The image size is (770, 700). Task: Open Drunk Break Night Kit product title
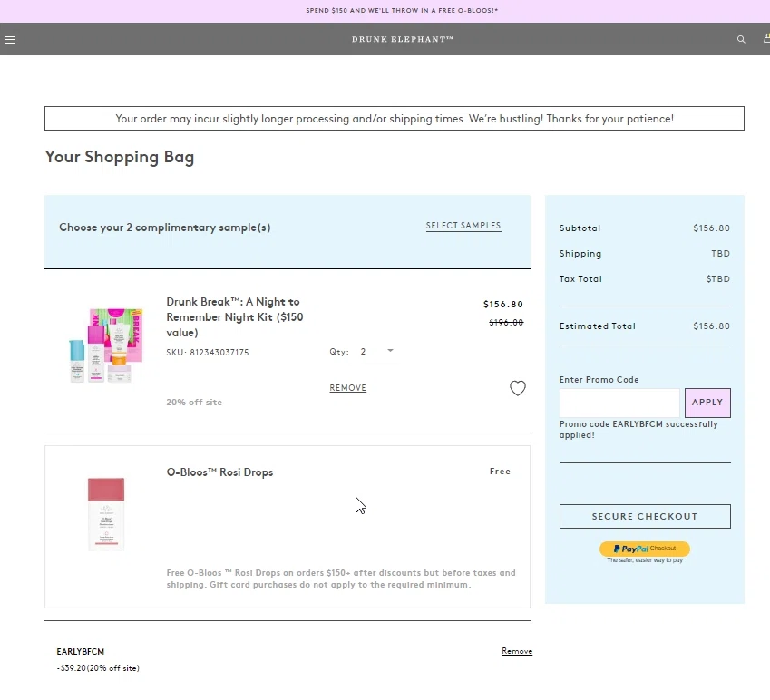pos(235,317)
